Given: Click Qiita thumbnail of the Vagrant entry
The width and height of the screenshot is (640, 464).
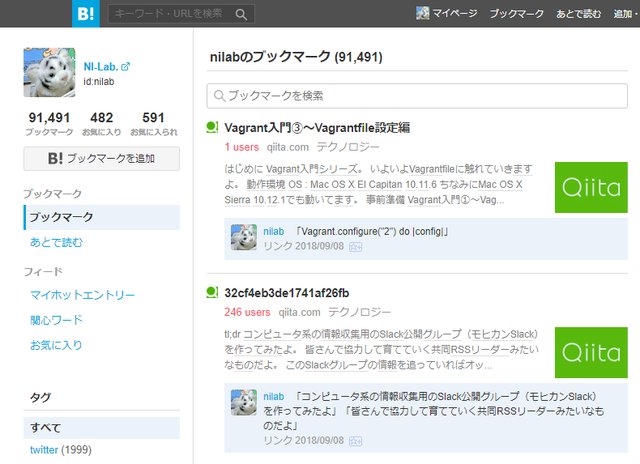Looking at the screenshot, I should tap(591, 187).
